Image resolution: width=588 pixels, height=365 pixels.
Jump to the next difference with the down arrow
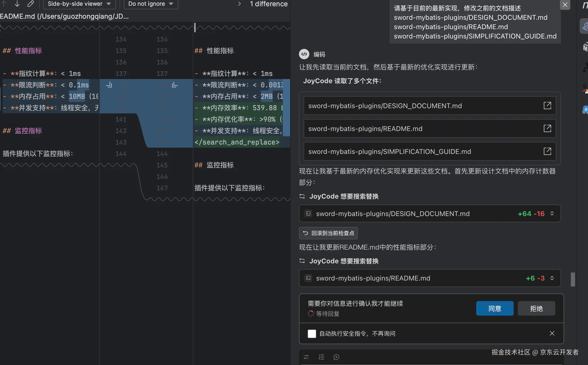tap(17, 4)
